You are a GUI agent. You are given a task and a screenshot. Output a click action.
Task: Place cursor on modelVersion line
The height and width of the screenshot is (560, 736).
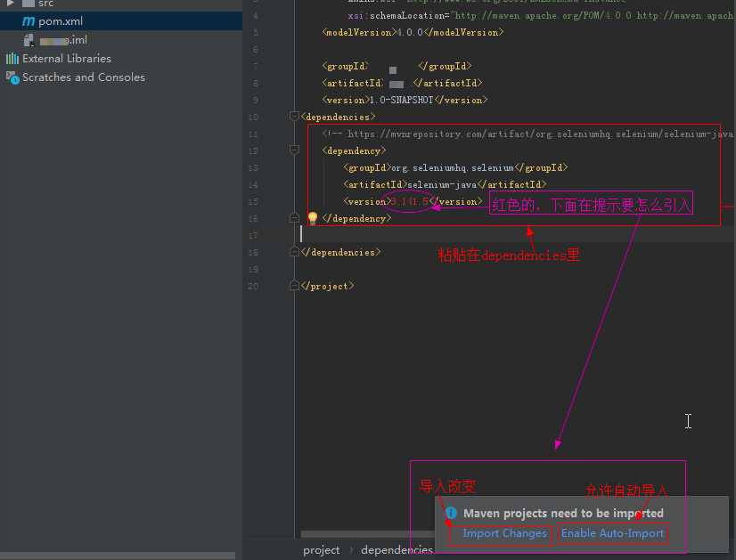(x=413, y=32)
